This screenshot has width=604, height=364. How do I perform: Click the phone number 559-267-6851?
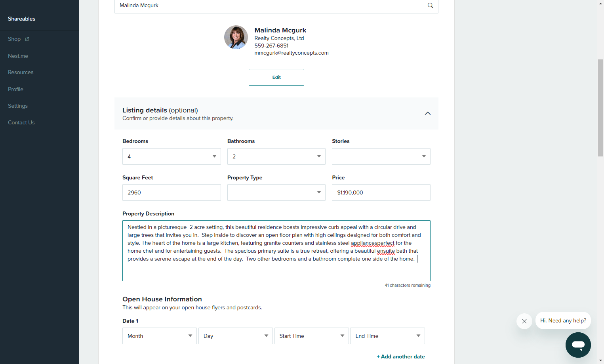click(271, 46)
